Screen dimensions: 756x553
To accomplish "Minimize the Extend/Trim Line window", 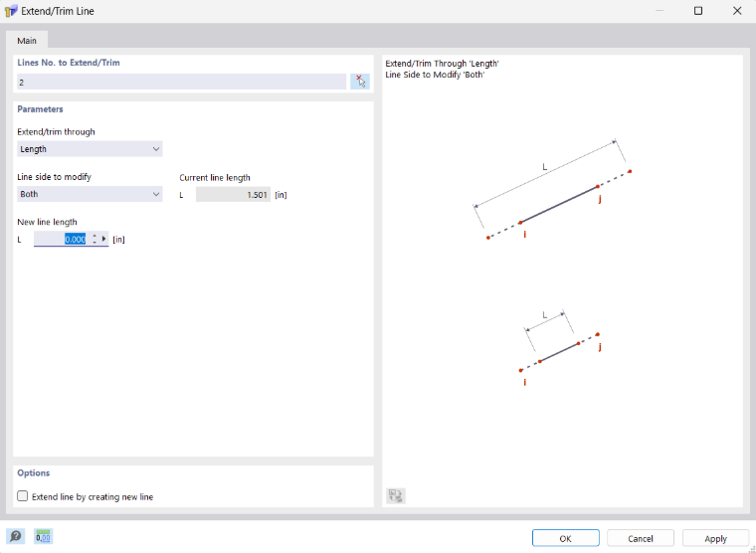I will pos(660,11).
